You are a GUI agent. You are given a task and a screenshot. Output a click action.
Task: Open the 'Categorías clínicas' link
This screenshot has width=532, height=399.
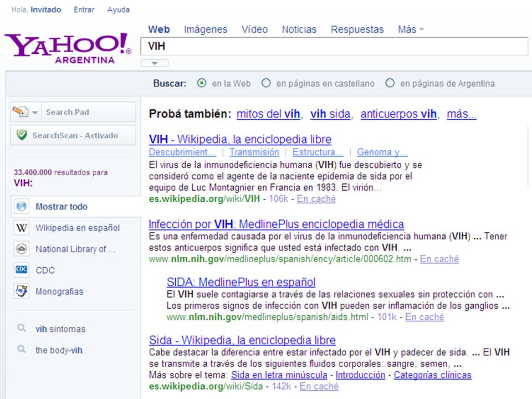pyautogui.click(x=433, y=375)
